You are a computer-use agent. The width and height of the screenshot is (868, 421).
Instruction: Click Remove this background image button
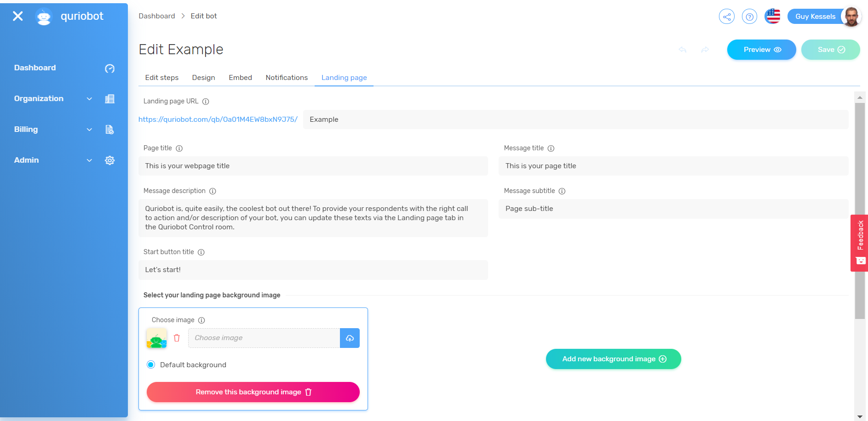(x=253, y=392)
